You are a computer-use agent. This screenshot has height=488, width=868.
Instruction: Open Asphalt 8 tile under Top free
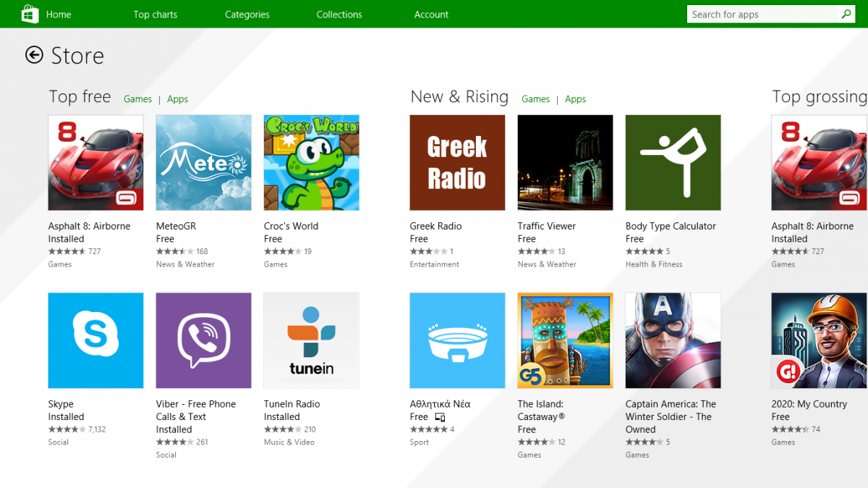95,163
